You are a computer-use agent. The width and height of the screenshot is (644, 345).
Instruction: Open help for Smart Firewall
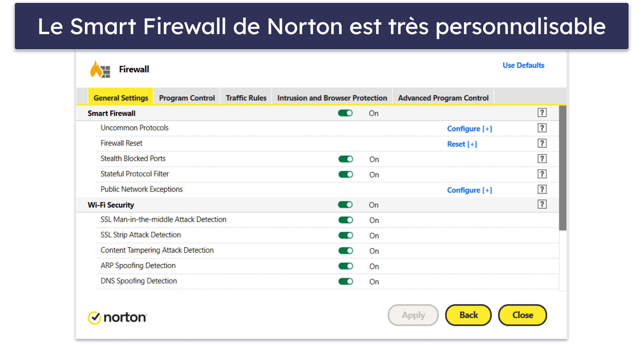coord(542,113)
